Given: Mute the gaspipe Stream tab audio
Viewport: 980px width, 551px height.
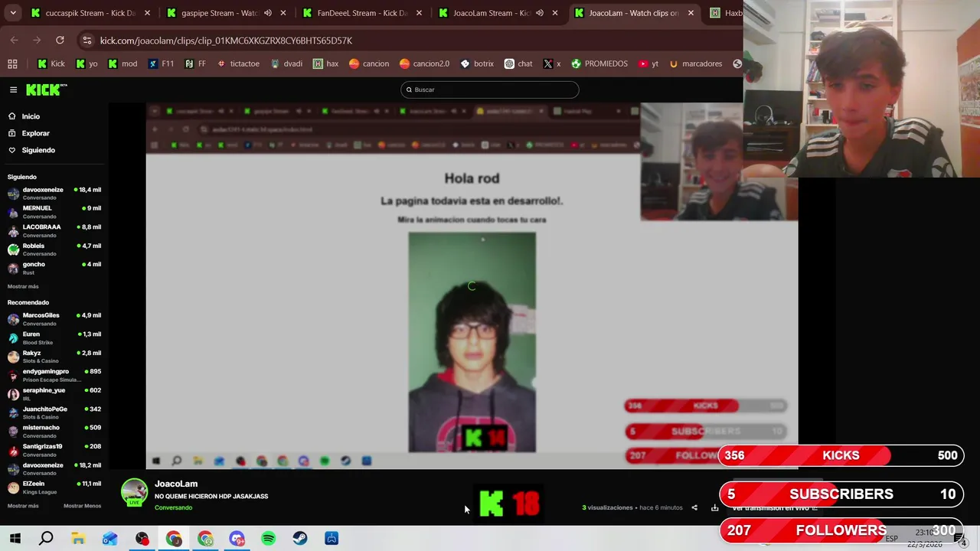Looking at the screenshot, I should pos(268,13).
